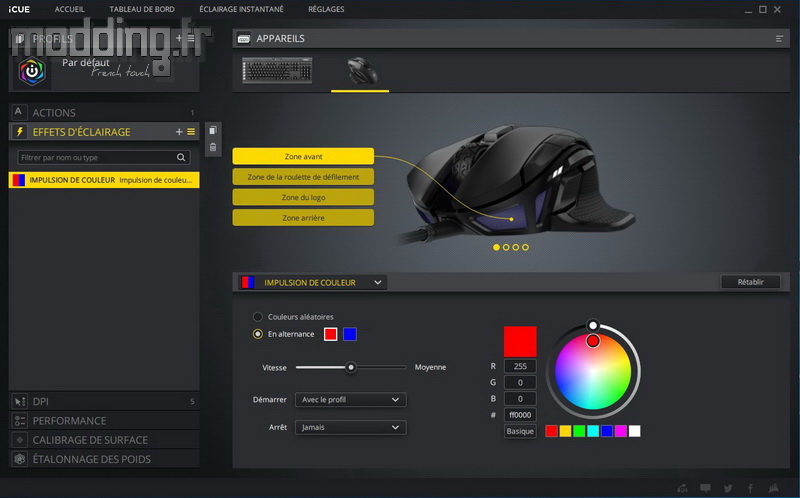Pick the magenta preset color swatch
This screenshot has height=498, width=800.
click(620, 431)
